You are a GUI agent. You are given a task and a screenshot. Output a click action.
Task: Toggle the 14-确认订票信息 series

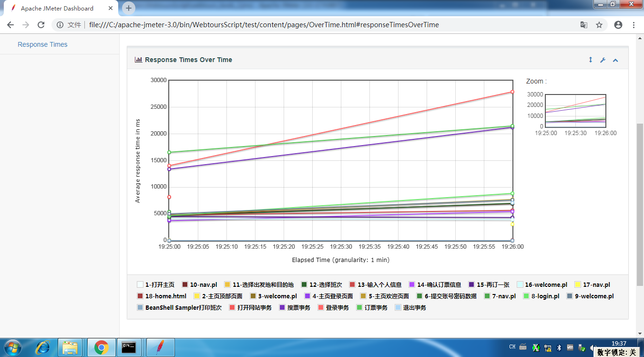tap(435, 284)
